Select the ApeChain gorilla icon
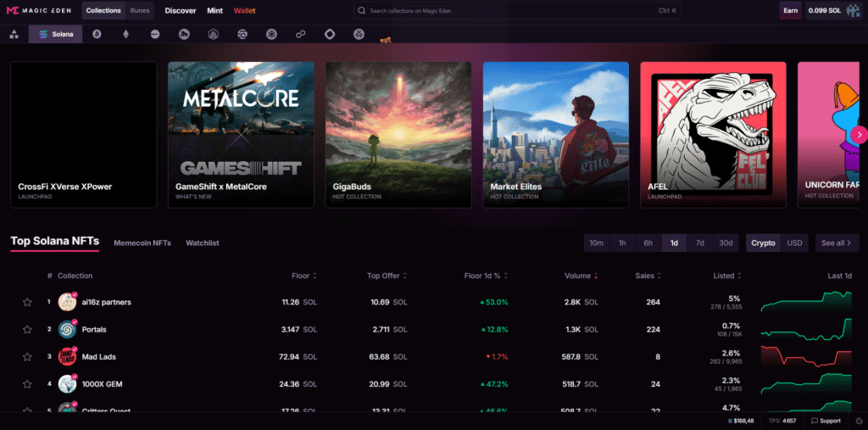Viewport: 868px width, 430px height. point(184,35)
